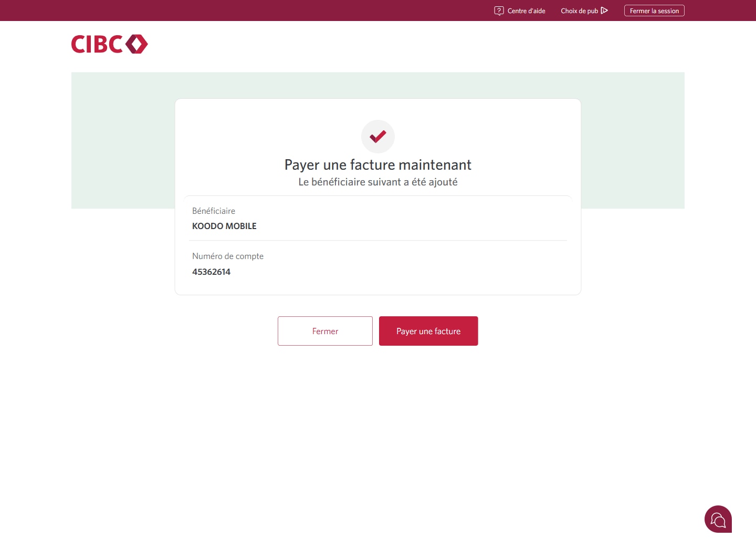
Task: Open the chat assistant bubble icon
Action: pos(718,519)
